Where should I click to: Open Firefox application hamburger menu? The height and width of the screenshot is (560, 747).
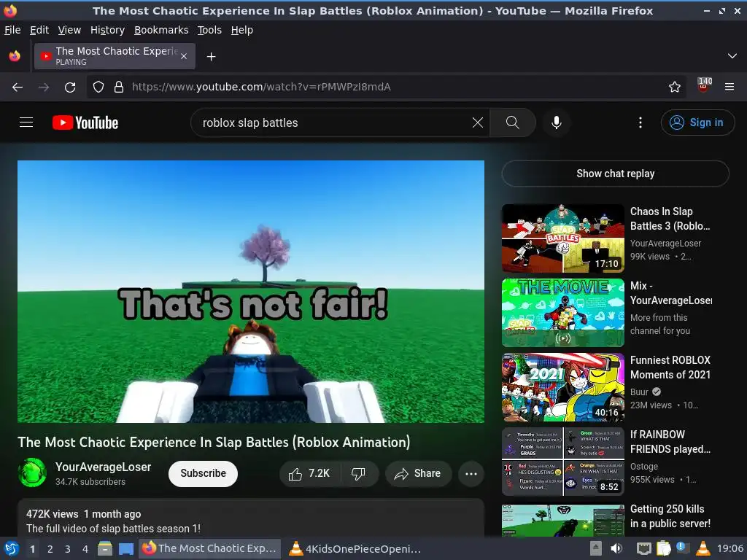click(x=729, y=87)
